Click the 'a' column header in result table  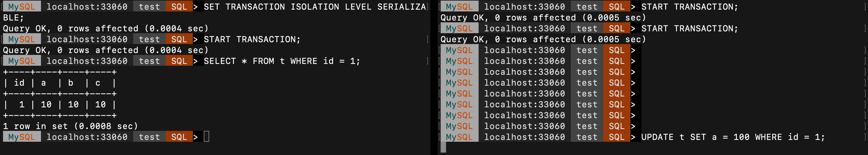point(43,83)
